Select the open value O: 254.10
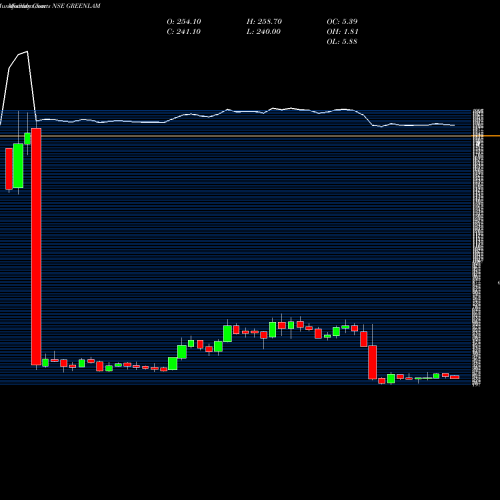 click(x=184, y=22)
